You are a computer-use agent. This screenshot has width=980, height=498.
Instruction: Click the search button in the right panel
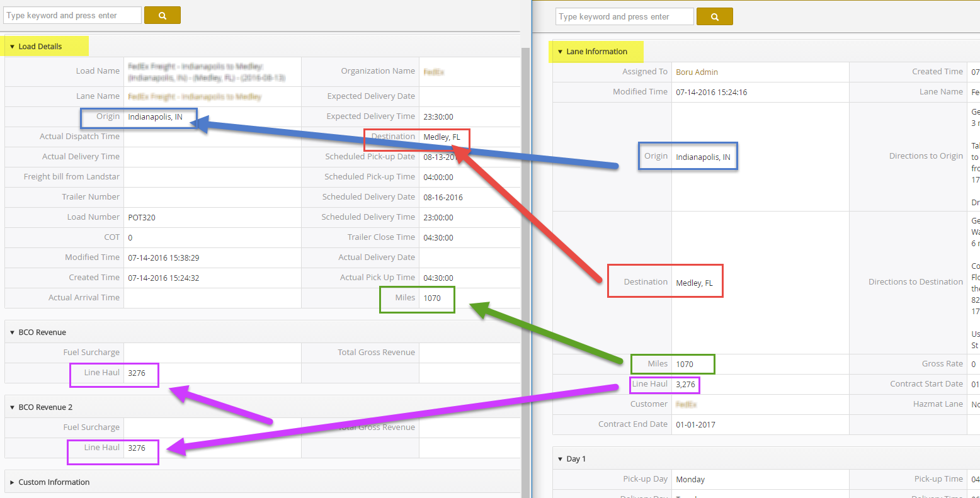[714, 16]
